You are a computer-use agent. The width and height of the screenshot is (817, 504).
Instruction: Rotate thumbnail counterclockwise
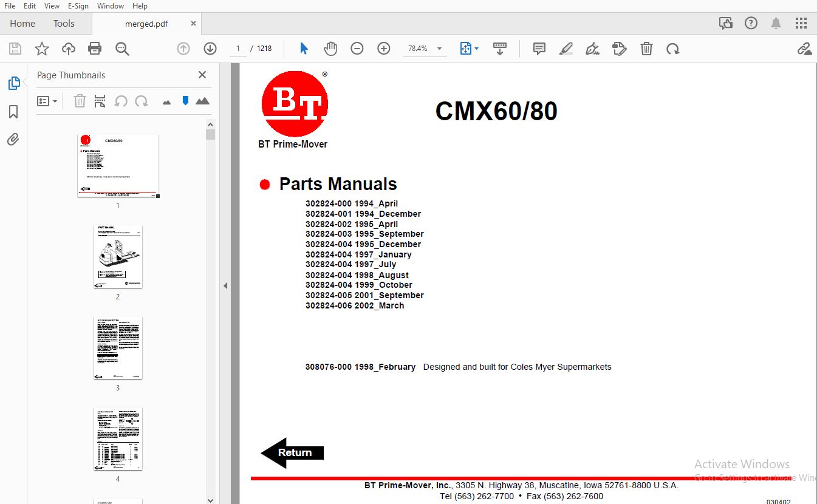[121, 101]
